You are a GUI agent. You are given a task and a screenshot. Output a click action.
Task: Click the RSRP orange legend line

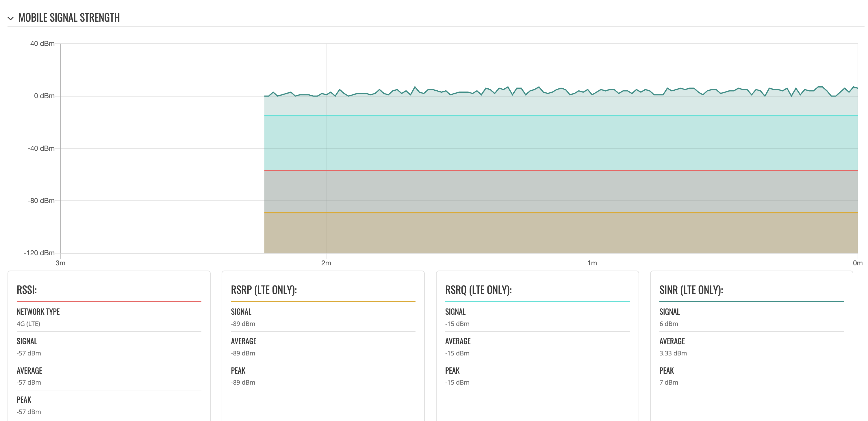(x=323, y=301)
